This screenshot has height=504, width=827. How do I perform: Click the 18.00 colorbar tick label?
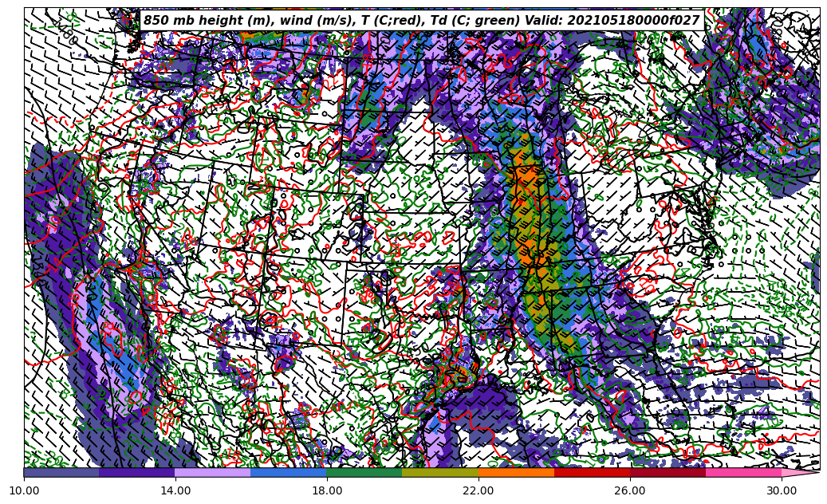pos(327,491)
